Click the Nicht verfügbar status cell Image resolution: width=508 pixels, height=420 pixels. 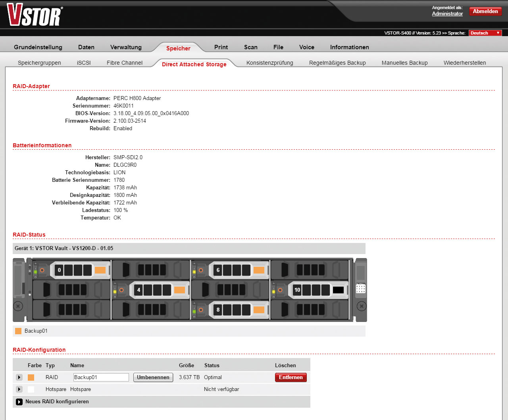[221, 389]
